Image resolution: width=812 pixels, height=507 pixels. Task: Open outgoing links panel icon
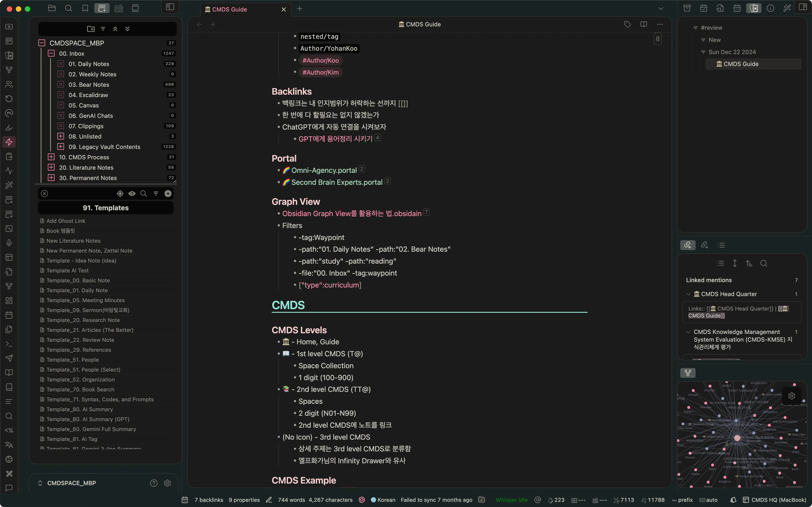coord(704,245)
